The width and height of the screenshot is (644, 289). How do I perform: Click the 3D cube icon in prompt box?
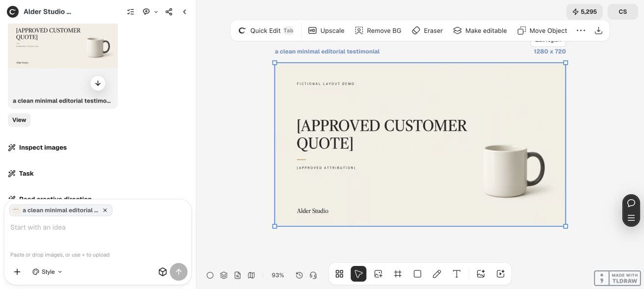pyautogui.click(x=162, y=272)
